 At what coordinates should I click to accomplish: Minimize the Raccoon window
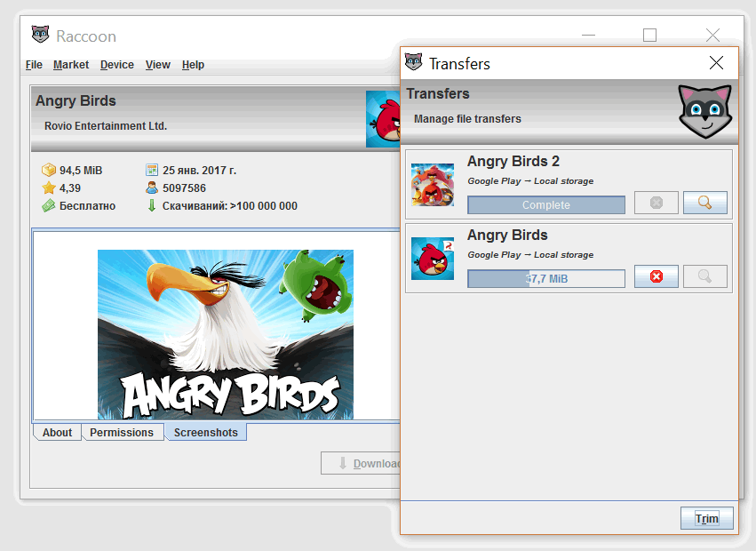[x=588, y=36]
